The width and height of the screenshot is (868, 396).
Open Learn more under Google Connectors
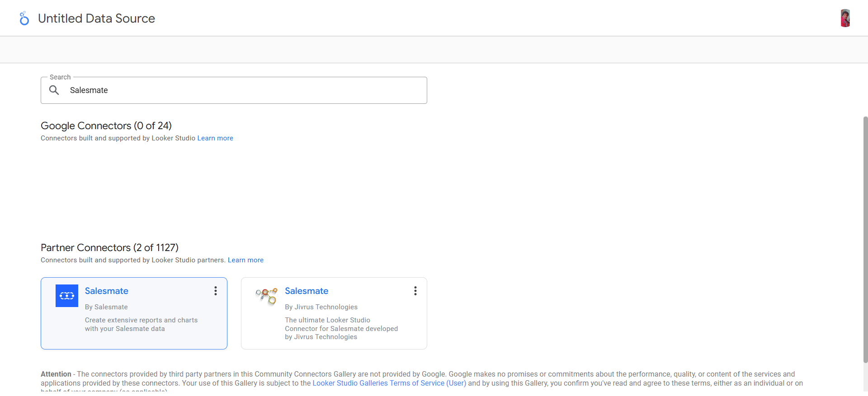point(215,138)
